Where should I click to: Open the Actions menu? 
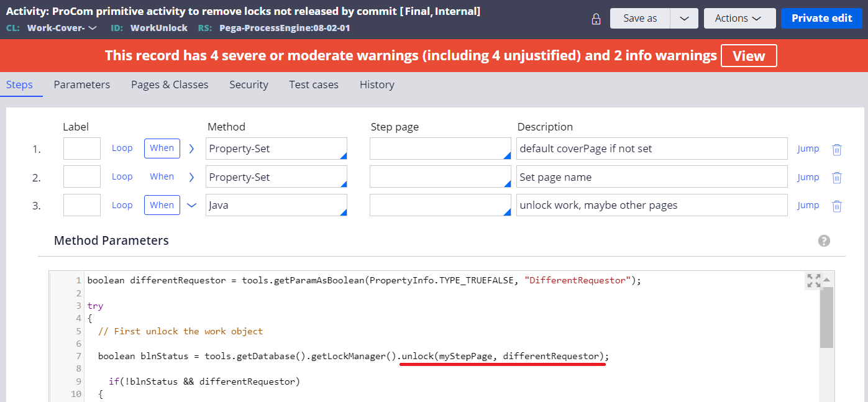[x=739, y=19]
